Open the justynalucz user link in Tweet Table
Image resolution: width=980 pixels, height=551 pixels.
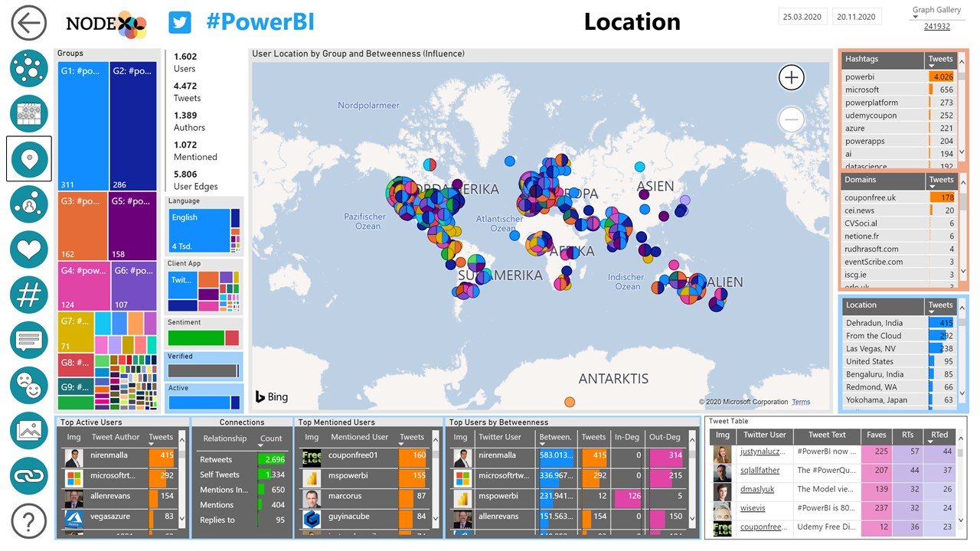(x=760, y=452)
